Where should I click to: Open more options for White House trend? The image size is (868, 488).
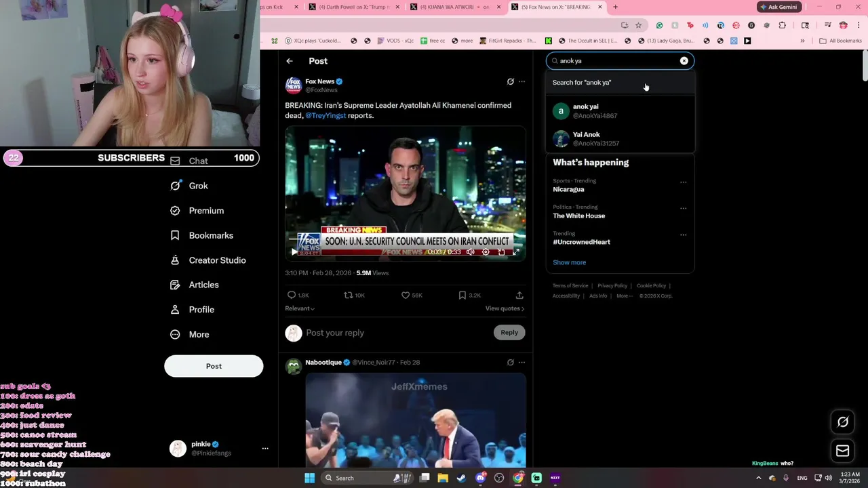click(684, 208)
